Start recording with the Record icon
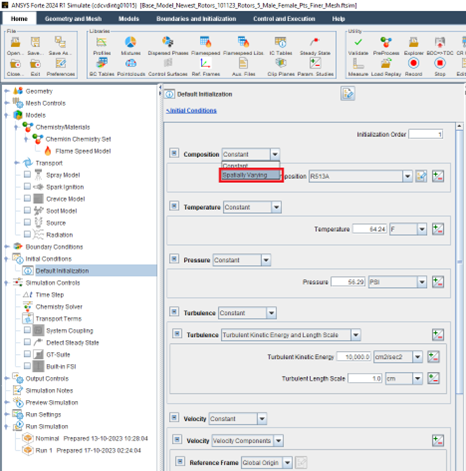Image resolution: width=466 pixels, height=471 pixels. click(414, 63)
